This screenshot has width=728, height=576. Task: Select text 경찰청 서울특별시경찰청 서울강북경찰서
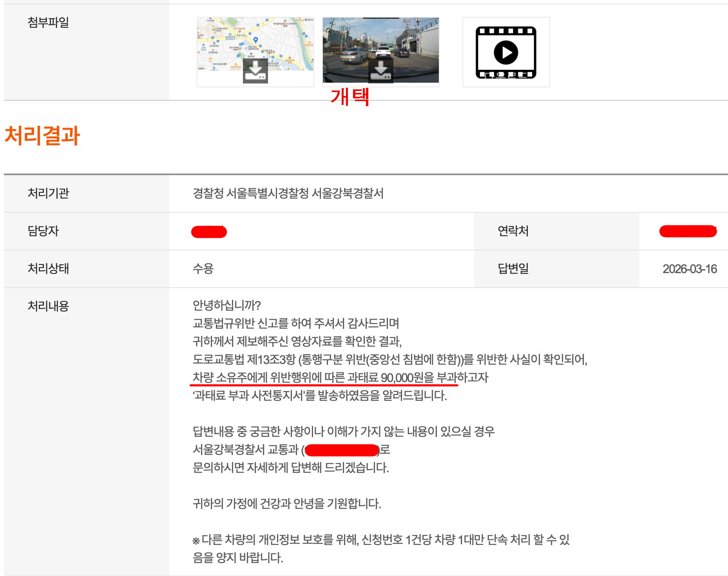tap(288, 193)
